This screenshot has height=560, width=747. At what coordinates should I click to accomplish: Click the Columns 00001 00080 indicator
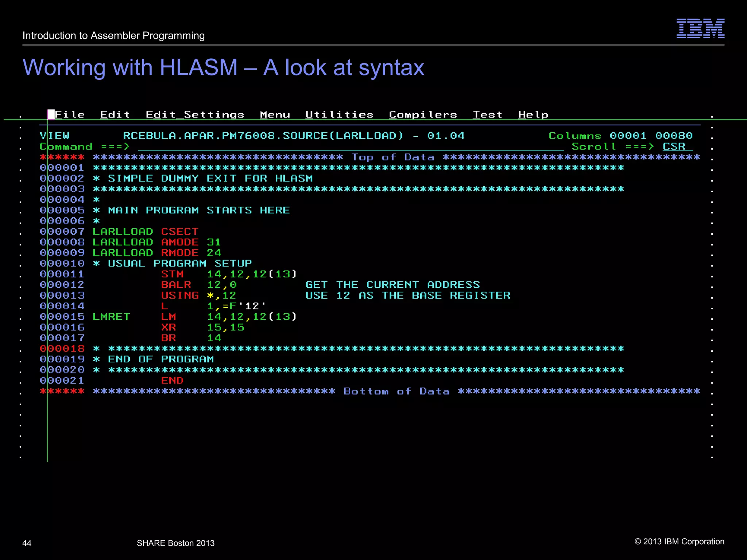[620, 136]
